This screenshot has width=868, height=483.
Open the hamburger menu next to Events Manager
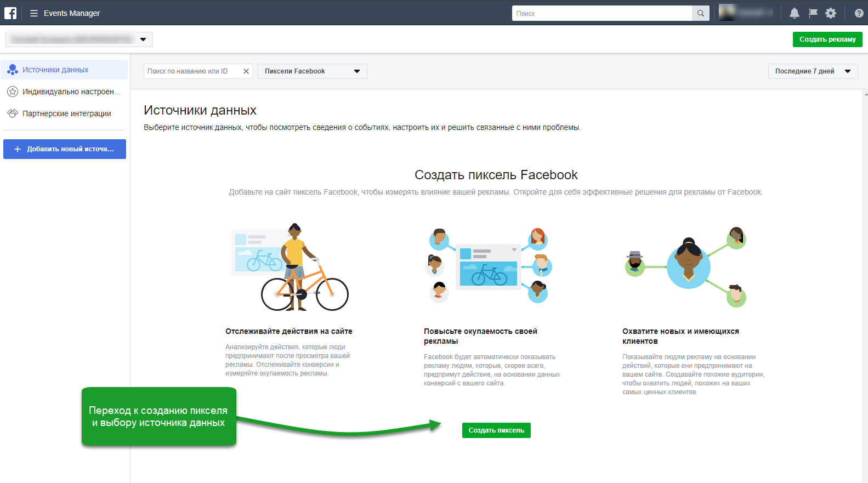(x=34, y=13)
